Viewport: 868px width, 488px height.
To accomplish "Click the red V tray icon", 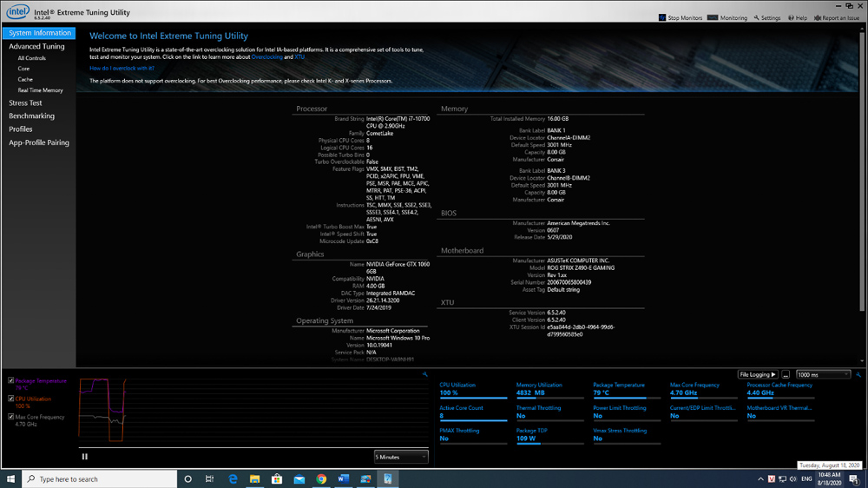I will point(771,479).
